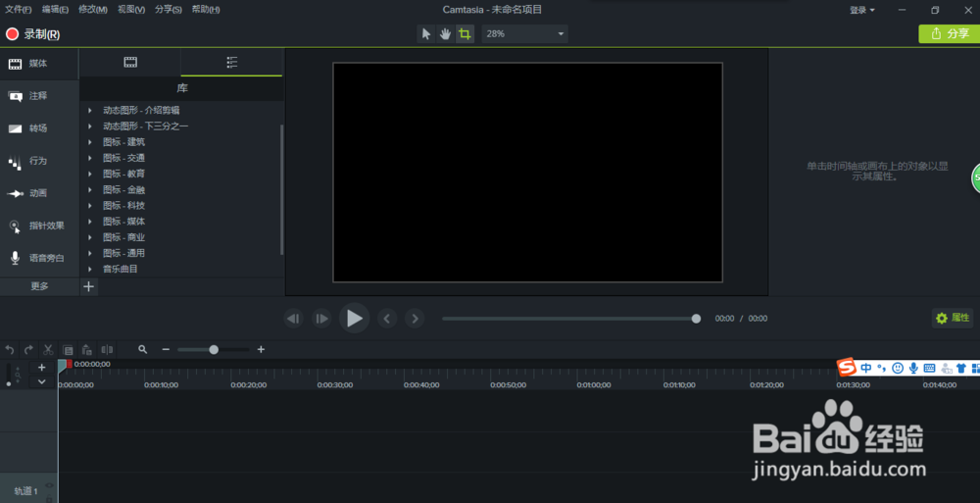Click the timeline zoom-out minus
980x503 pixels.
[x=166, y=350]
